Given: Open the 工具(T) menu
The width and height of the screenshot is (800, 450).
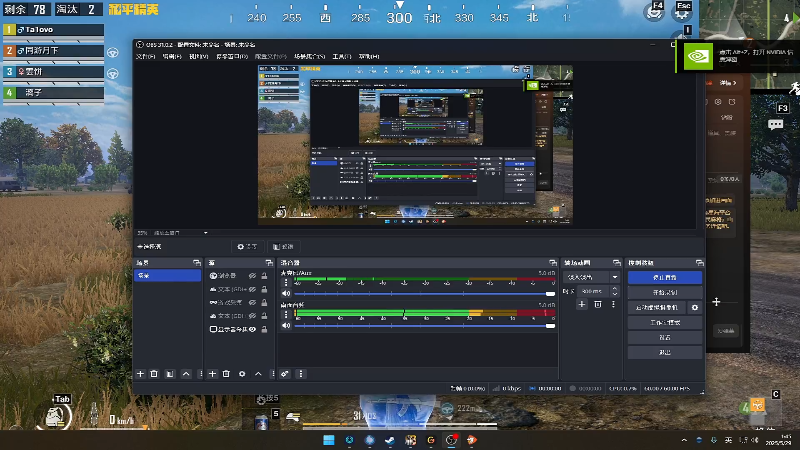Looking at the screenshot, I should pos(341,57).
